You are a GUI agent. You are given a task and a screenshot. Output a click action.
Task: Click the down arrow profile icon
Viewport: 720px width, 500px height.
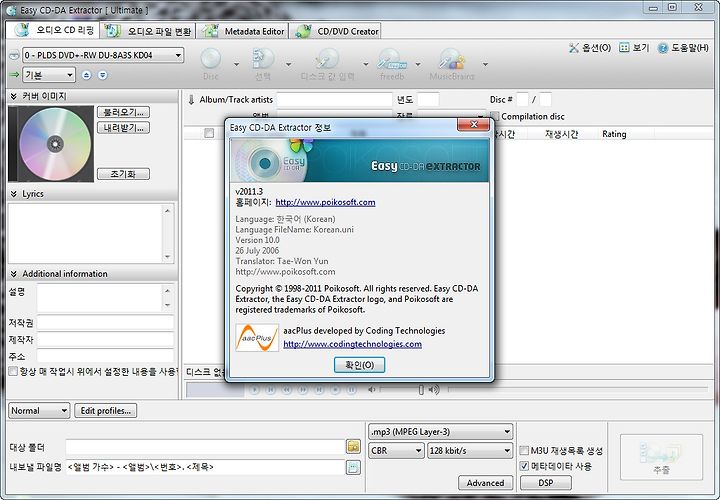(103, 75)
